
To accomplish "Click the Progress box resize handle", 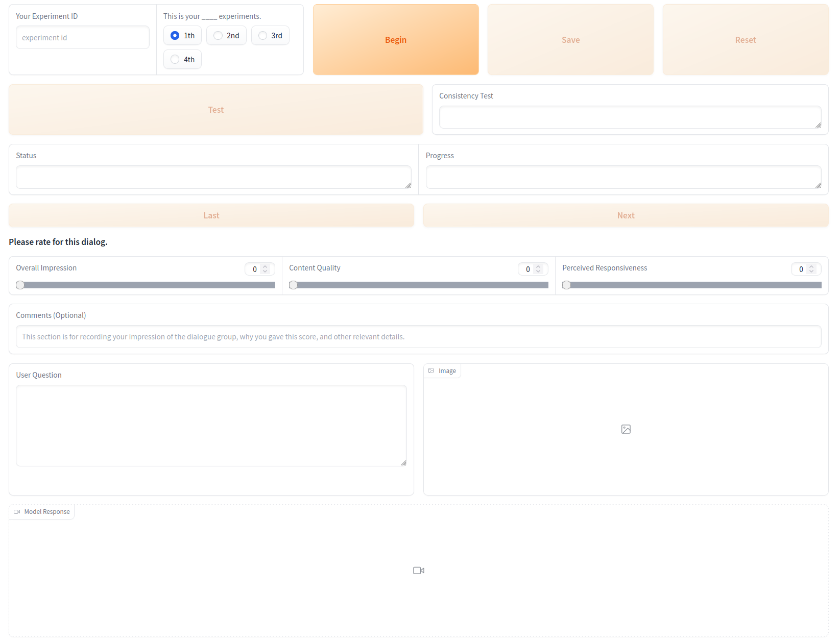I will tap(818, 185).
